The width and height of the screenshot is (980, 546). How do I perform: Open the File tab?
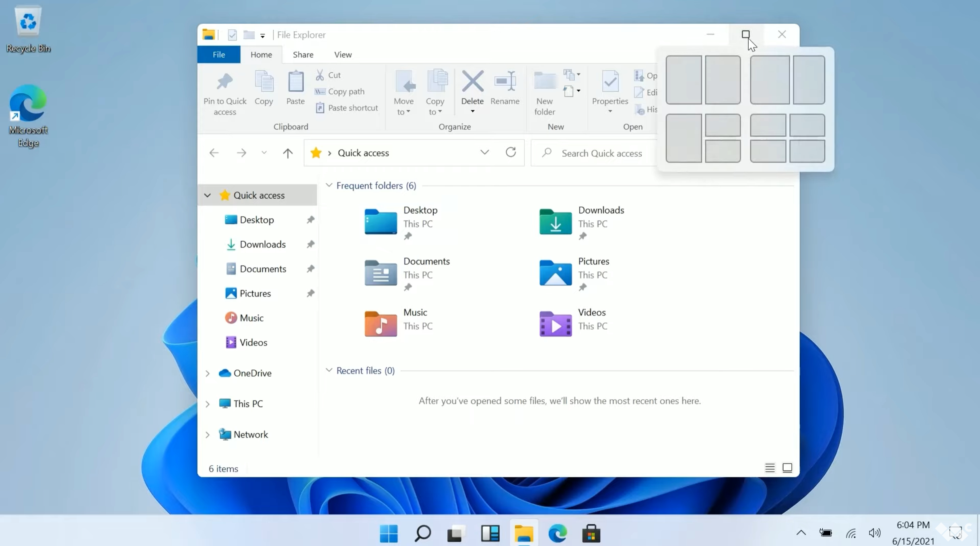coord(219,55)
